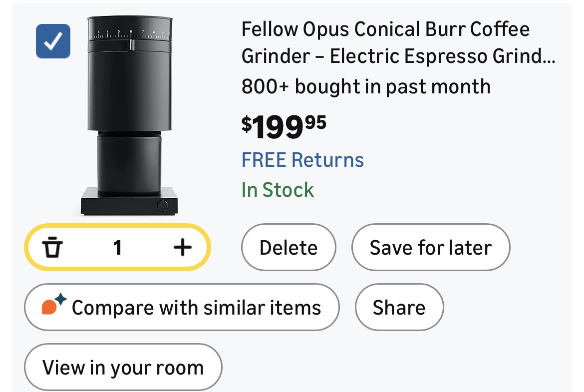Click the trash icon in quantity stepper
This screenshot has width=584, height=392.
coord(51,247)
